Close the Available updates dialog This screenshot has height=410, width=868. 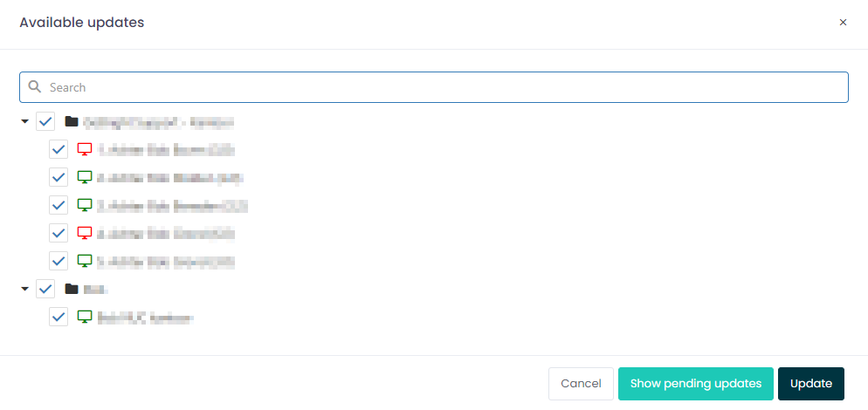coord(843,22)
